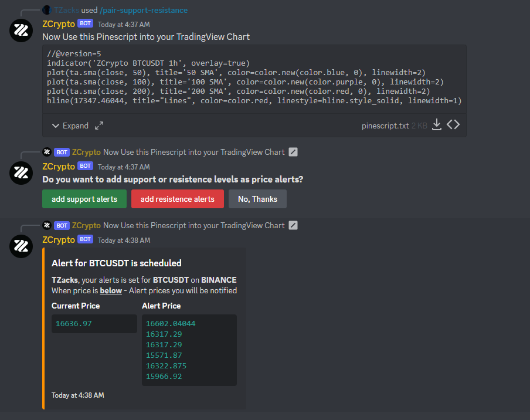Image resolution: width=530 pixels, height=420 pixels.
Task: Click the pinescript.txt file name
Action: pyautogui.click(x=385, y=126)
